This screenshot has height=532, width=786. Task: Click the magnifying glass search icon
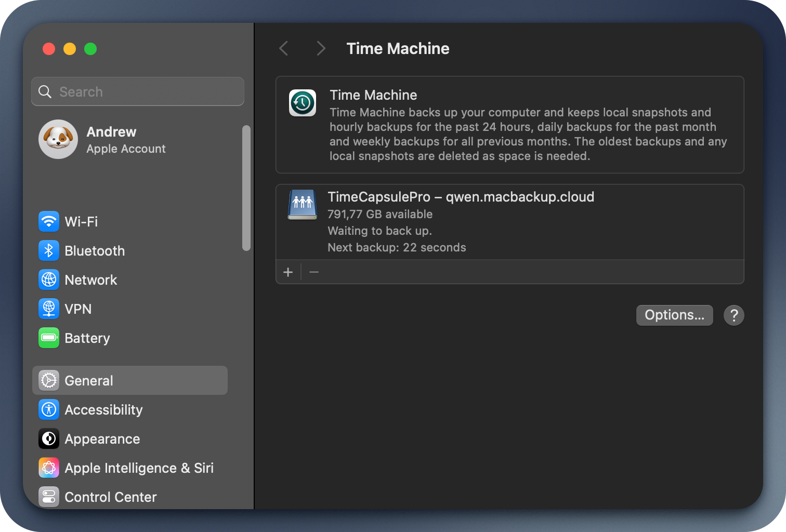tap(45, 92)
